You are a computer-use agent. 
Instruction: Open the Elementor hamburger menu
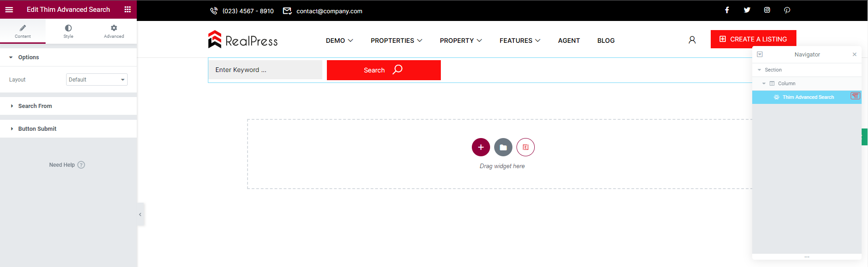coord(9,10)
